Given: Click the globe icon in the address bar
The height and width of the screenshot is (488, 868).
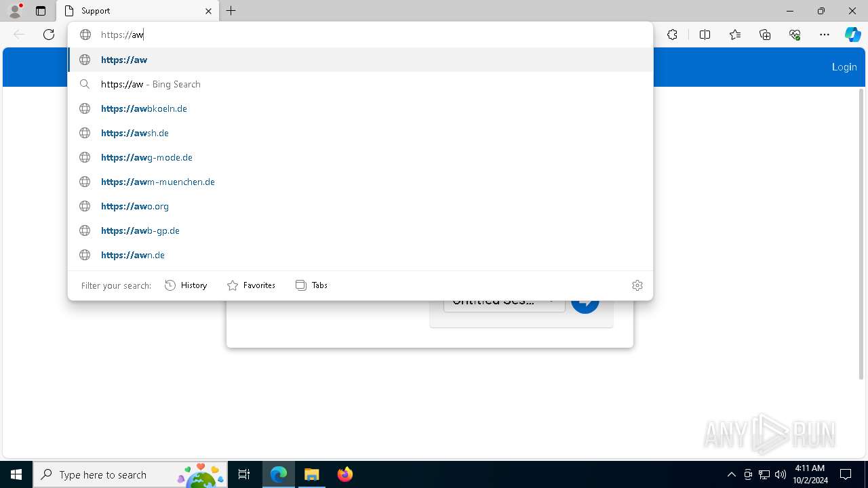Looking at the screenshot, I should pyautogui.click(x=85, y=35).
